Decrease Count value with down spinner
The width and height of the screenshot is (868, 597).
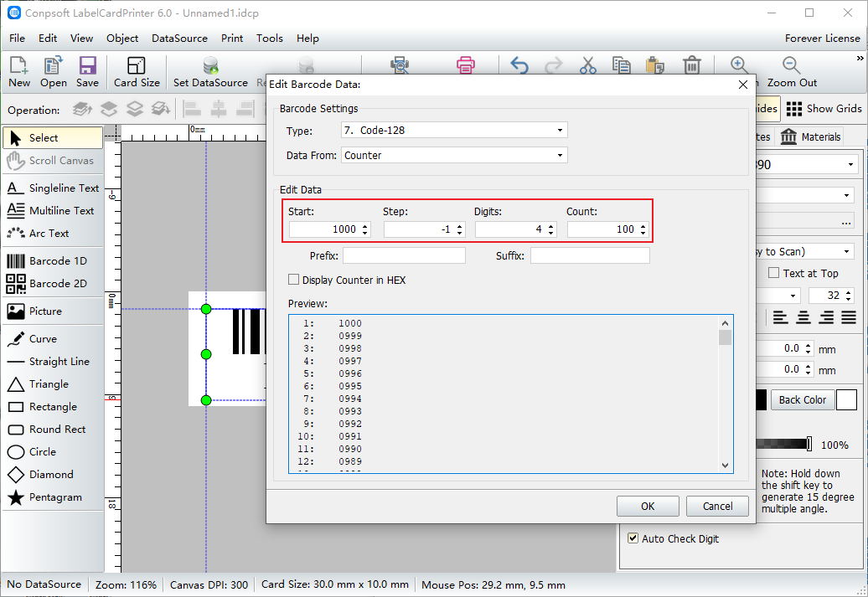(x=643, y=233)
